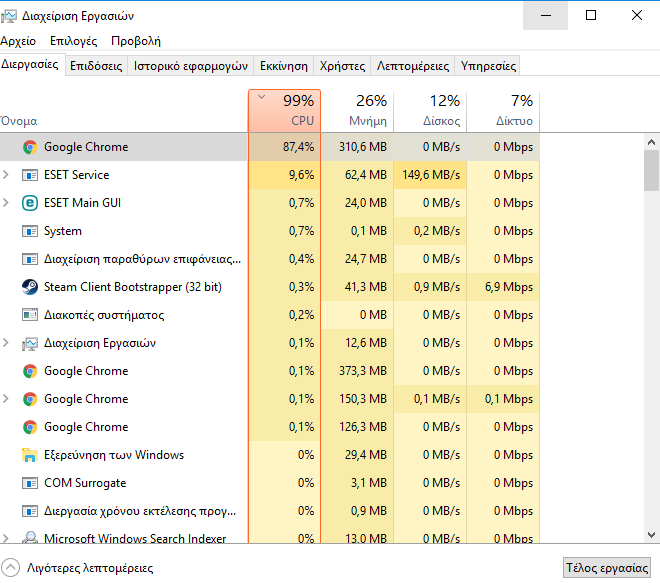Select the System process name
The width and height of the screenshot is (660, 583).
tap(63, 231)
